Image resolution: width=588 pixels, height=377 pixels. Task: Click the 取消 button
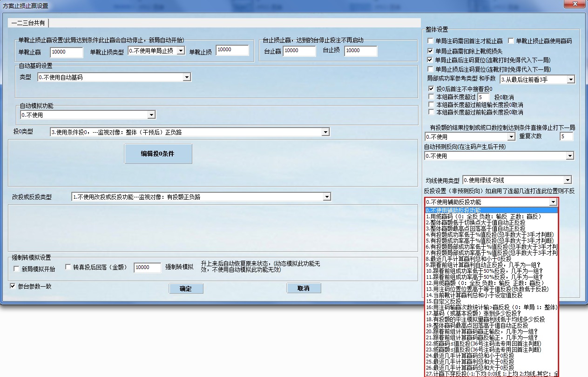click(x=304, y=289)
